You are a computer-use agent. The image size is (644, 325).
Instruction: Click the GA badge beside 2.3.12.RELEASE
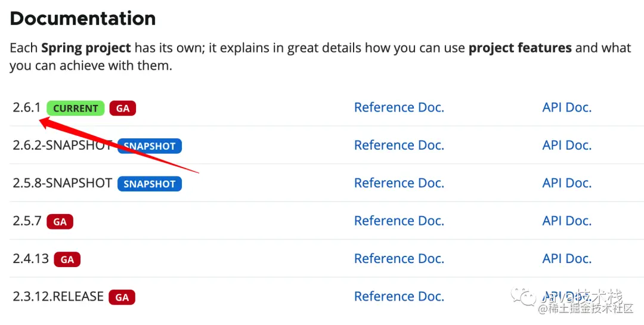[x=122, y=298]
